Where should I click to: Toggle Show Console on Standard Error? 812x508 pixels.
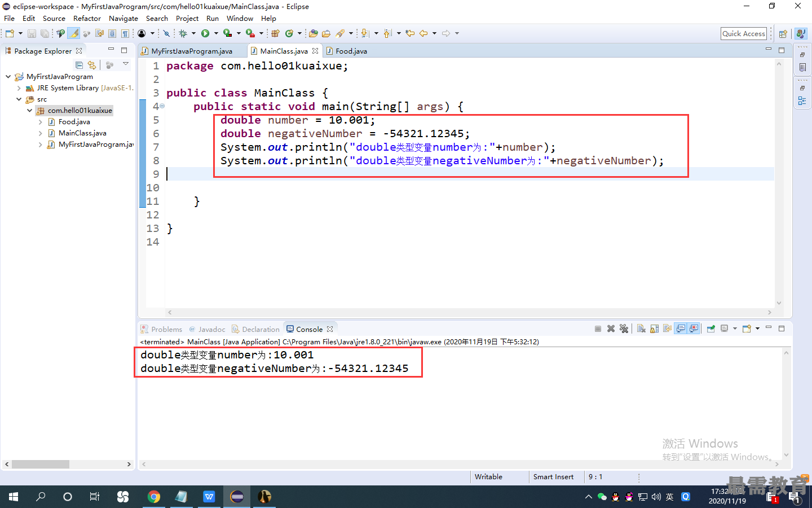tap(694, 329)
